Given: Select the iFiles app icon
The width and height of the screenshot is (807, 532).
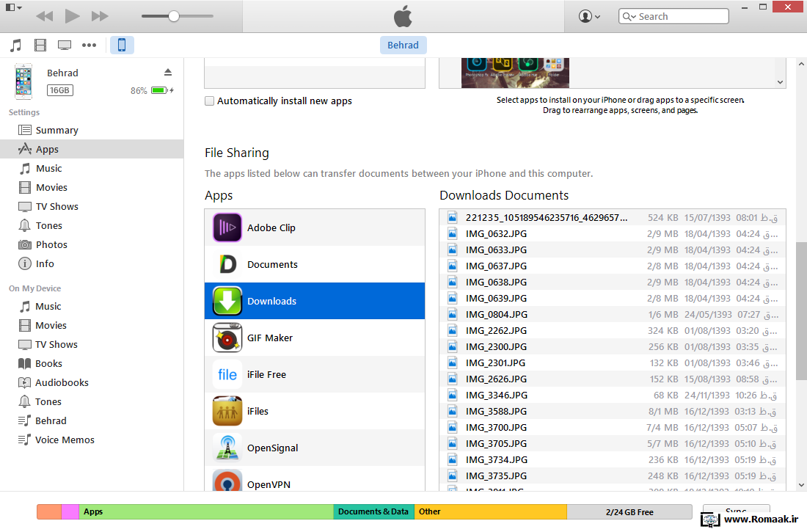Looking at the screenshot, I should (x=227, y=411).
